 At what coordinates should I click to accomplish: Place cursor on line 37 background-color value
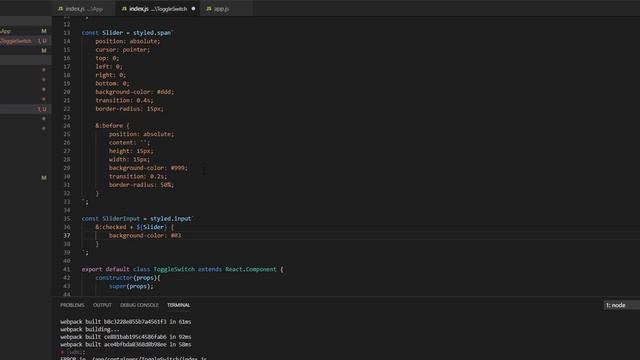[x=176, y=236]
